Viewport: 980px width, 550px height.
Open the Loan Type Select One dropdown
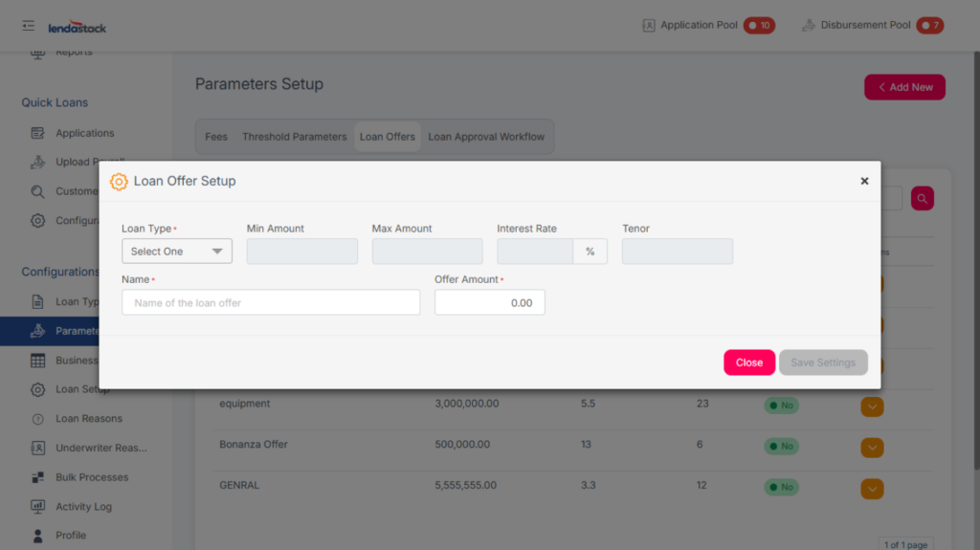(177, 252)
